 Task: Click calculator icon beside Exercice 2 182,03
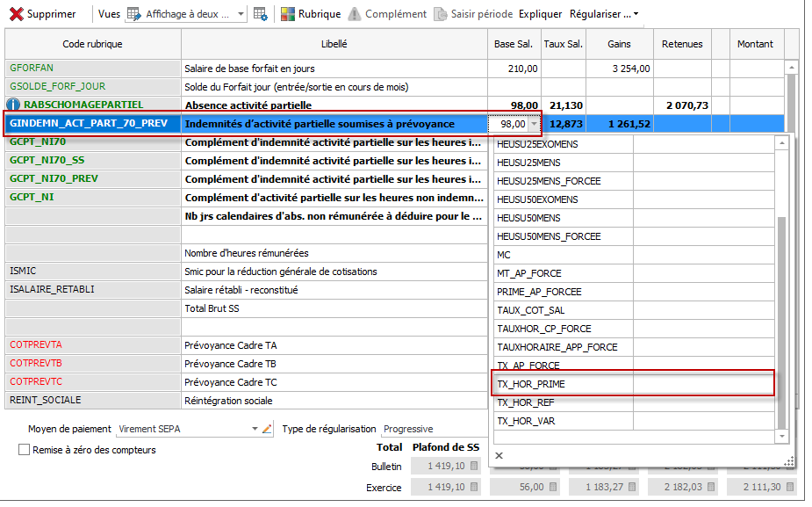(x=711, y=488)
